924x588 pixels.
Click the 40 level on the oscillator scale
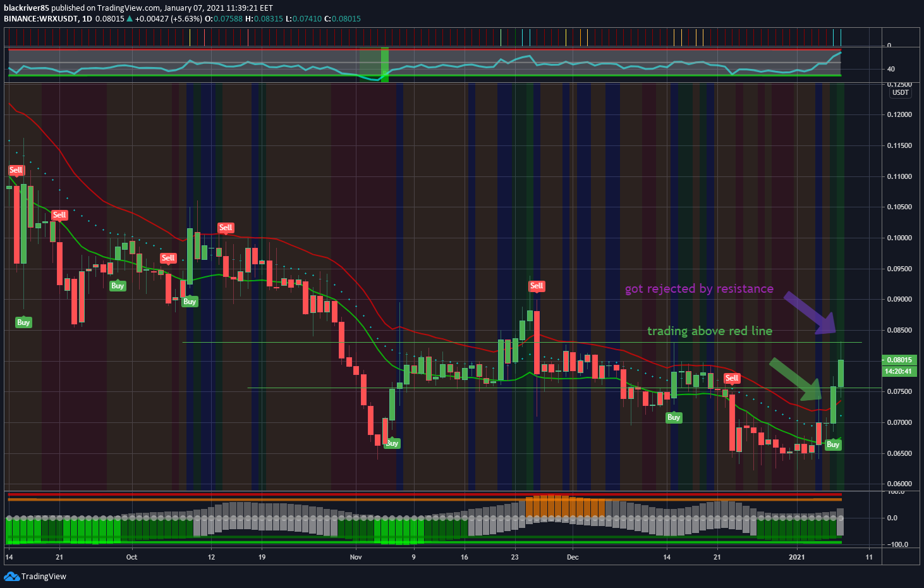coord(891,69)
